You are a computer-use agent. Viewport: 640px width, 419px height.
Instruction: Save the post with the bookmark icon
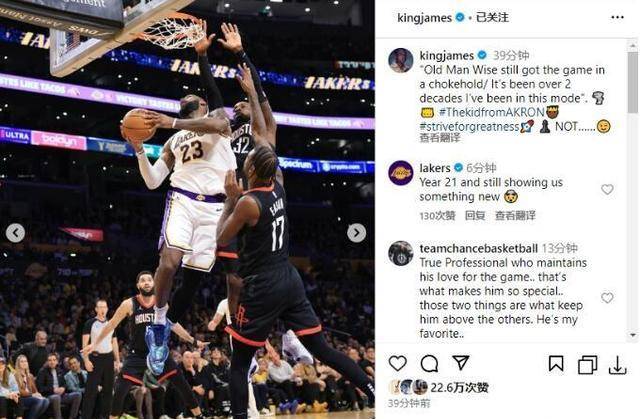556,364
